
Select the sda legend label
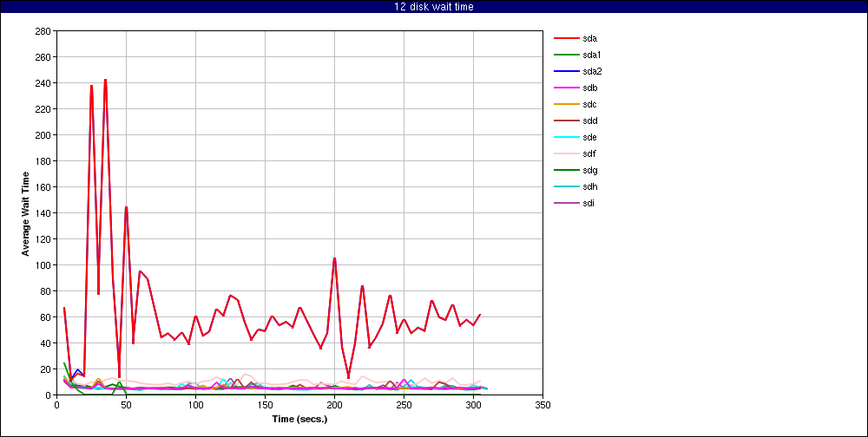coord(589,39)
